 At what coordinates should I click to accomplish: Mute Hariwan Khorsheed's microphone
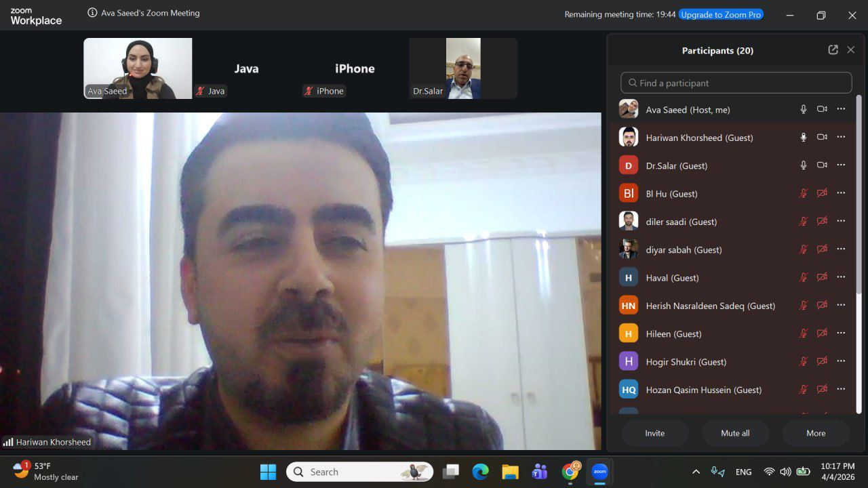point(803,138)
